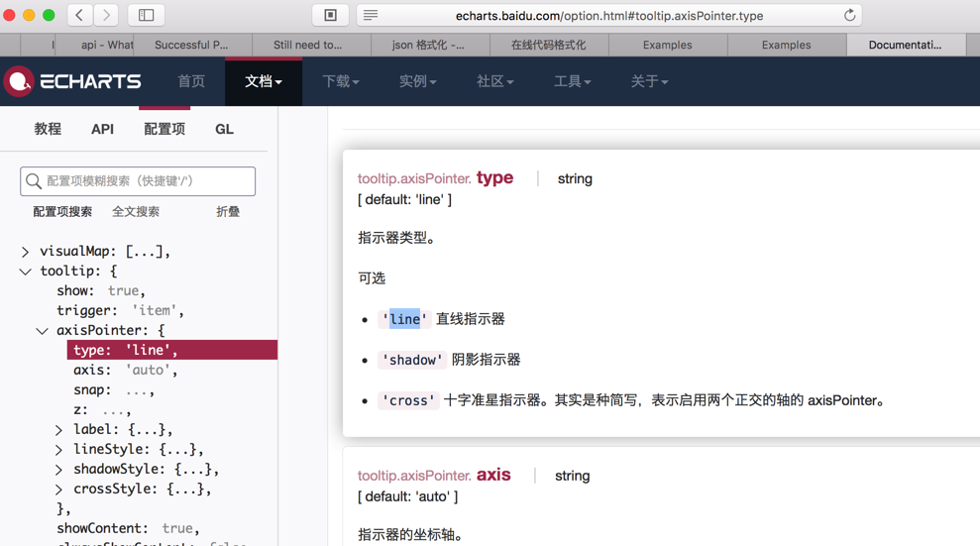Focus the address bar URL field
The width and height of the screenshot is (980, 546).
pos(609,16)
